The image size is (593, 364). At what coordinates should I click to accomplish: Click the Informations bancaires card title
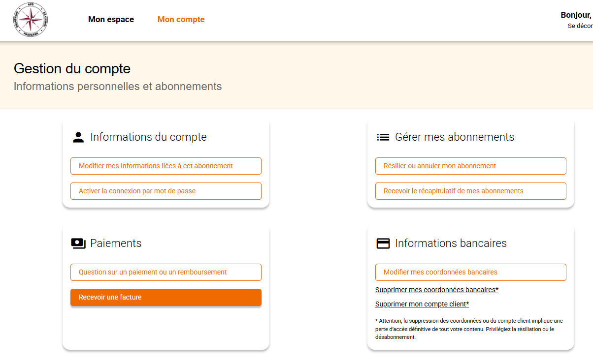pyautogui.click(x=451, y=243)
